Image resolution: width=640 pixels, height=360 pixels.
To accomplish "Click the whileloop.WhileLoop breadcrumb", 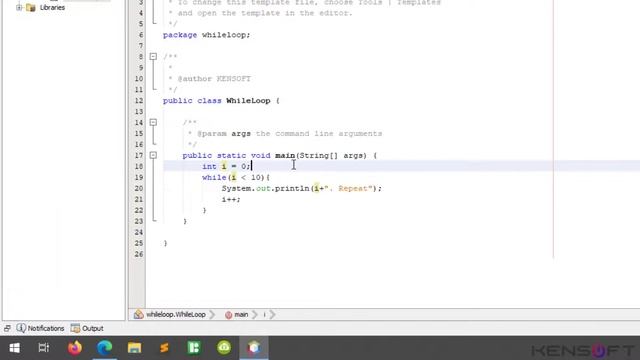I will tap(176, 314).
